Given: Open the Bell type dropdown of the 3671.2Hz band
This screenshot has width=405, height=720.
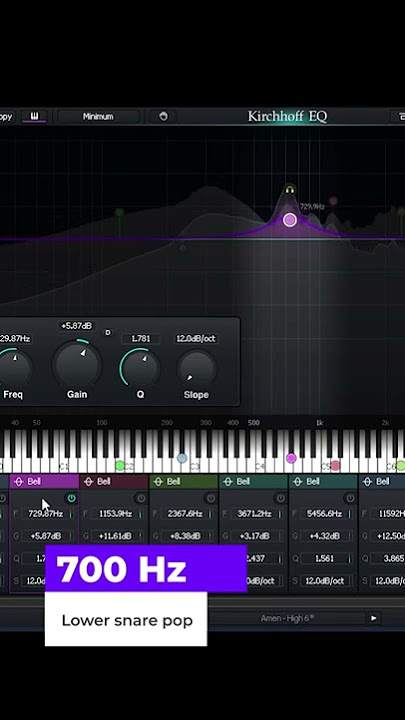Looking at the screenshot, I should coord(254,482).
